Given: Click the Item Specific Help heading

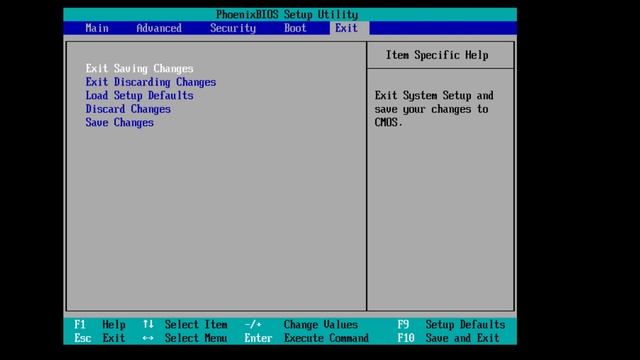Looking at the screenshot, I should tap(437, 55).
